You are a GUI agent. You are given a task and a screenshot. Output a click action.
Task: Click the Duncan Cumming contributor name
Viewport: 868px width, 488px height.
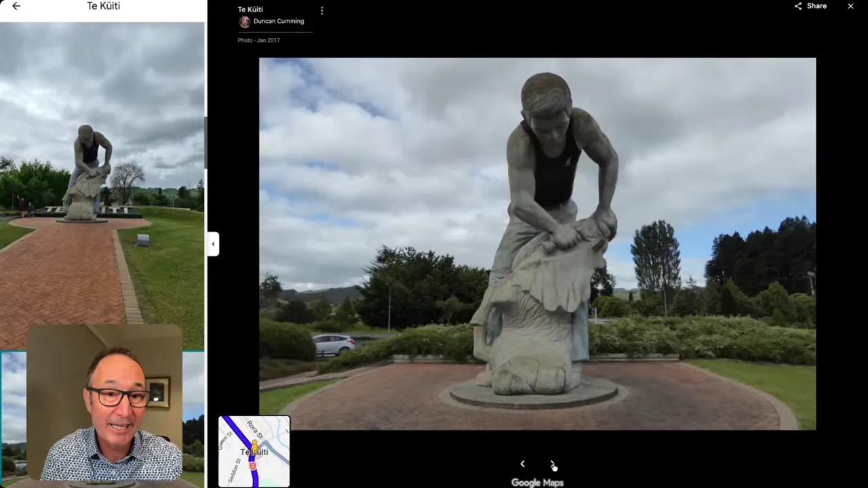[278, 21]
